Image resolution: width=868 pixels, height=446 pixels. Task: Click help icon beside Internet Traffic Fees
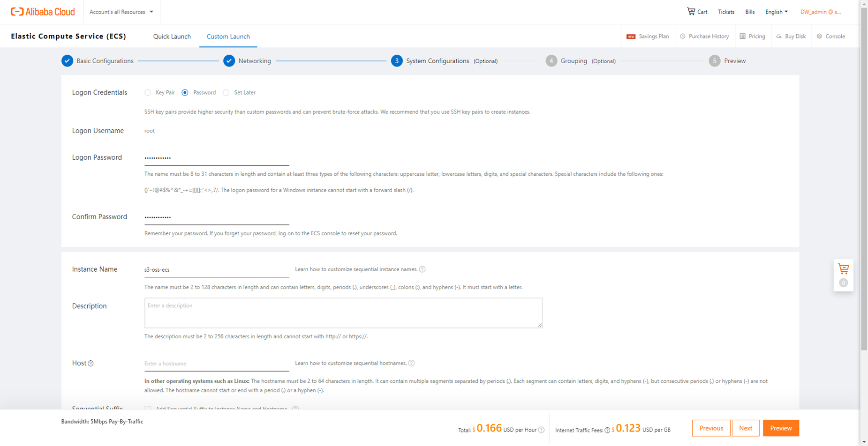click(x=607, y=430)
